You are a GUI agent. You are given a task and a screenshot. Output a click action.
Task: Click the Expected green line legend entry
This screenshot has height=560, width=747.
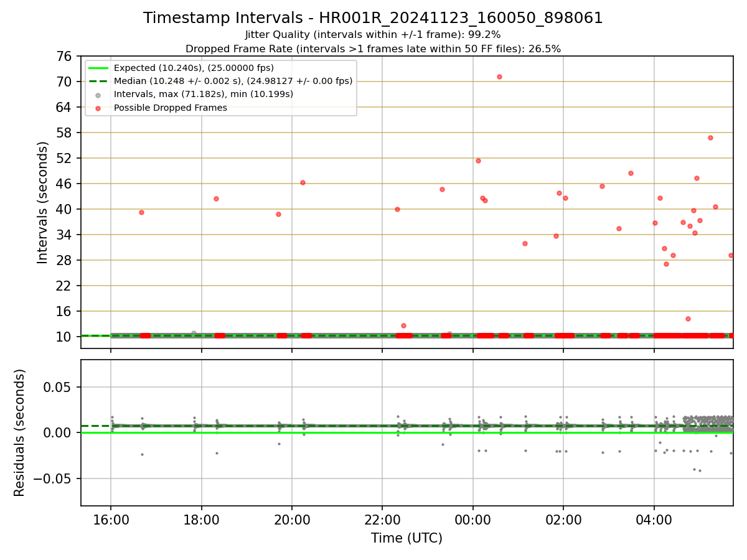(194, 68)
